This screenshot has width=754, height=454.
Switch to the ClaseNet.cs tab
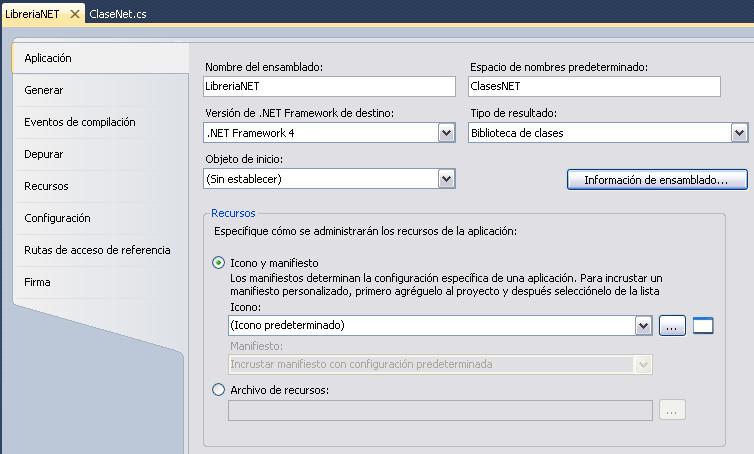coord(118,14)
